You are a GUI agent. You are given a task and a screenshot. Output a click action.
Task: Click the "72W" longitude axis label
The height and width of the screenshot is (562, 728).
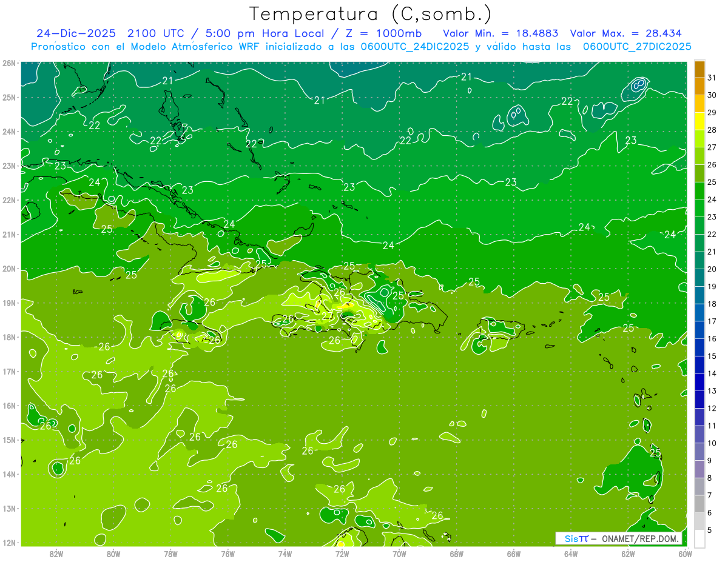(342, 554)
